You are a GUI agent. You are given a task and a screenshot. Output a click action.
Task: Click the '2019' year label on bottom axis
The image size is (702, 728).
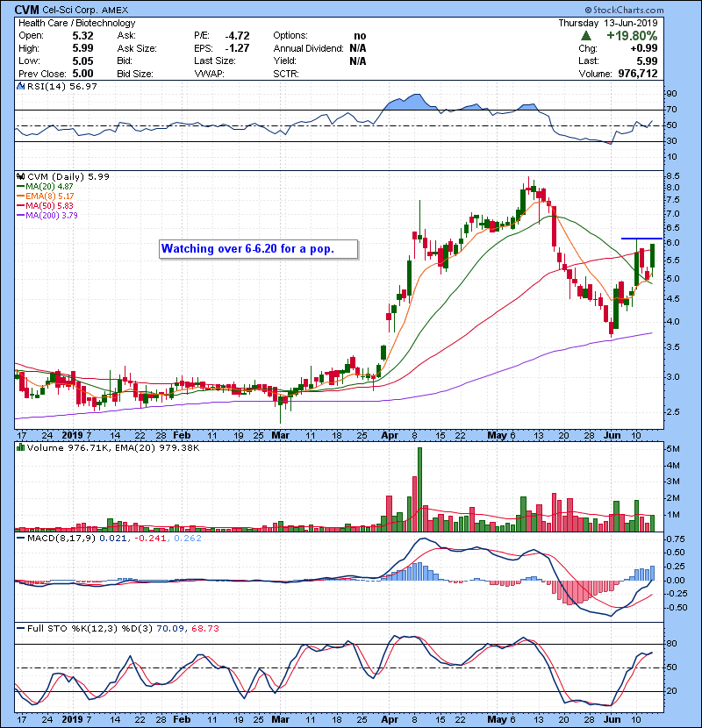click(73, 719)
